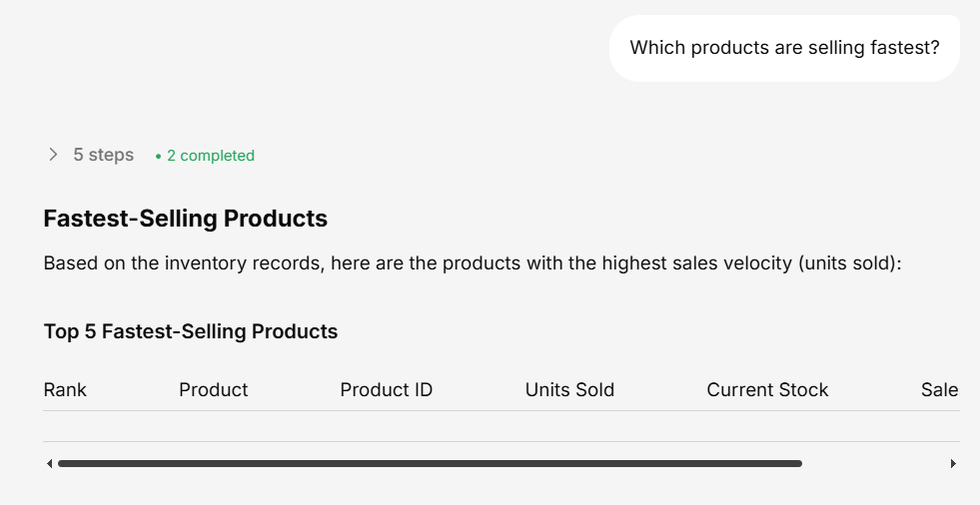980x505 pixels.
Task: Click the empty table row below headers
Action: [x=499, y=426]
